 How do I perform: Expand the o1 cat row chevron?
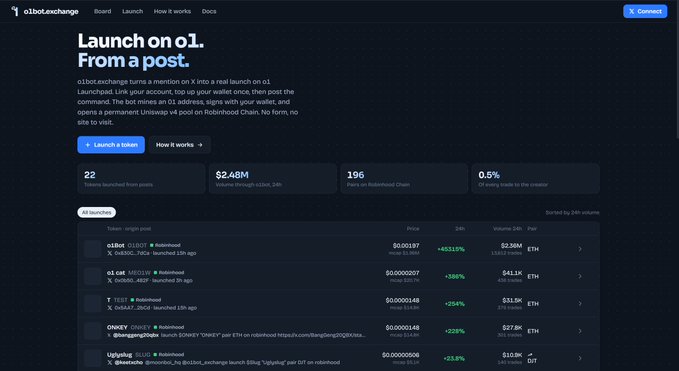[580, 276]
